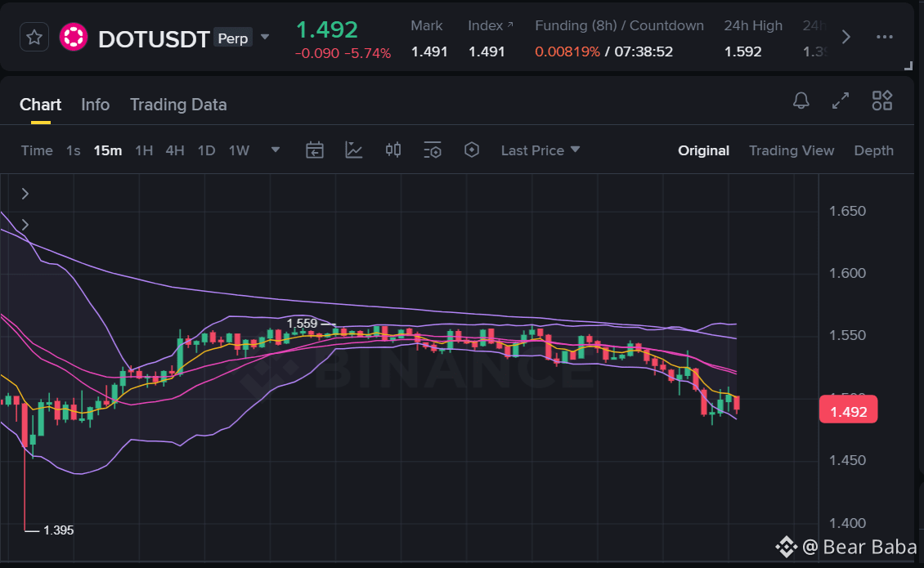
Task: Select the 1H interval
Action: coord(144,151)
